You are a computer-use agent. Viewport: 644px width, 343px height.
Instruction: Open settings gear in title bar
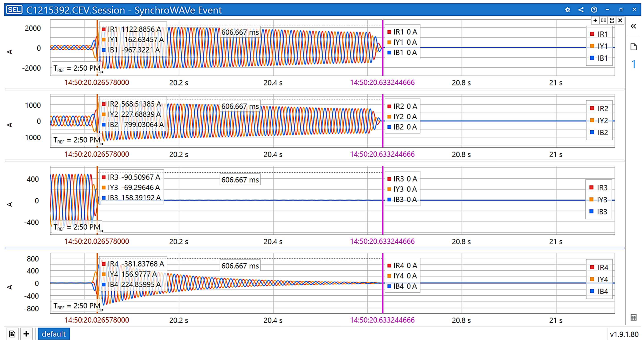click(x=567, y=10)
